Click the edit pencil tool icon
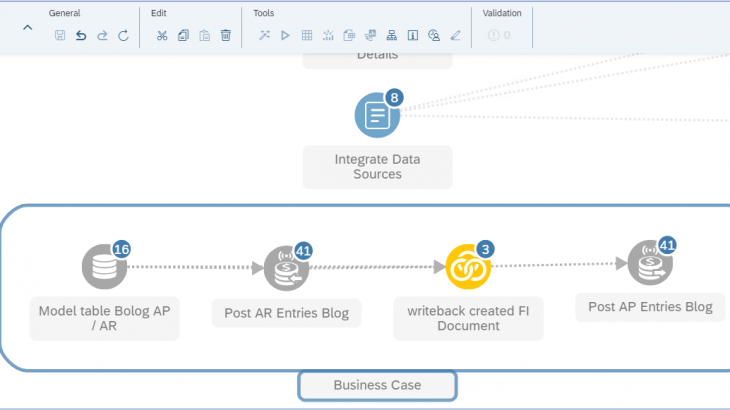The image size is (730, 410). click(x=455, y=35)
